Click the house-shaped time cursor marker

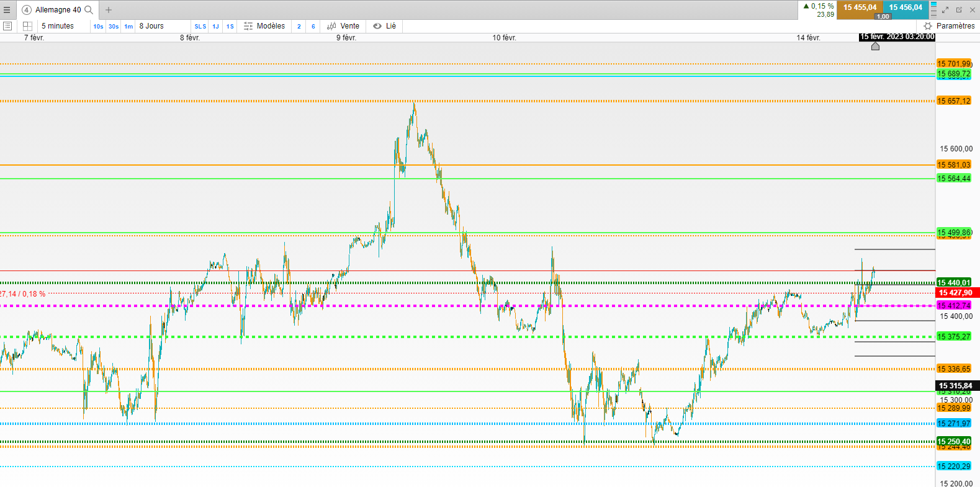(875, 46)
